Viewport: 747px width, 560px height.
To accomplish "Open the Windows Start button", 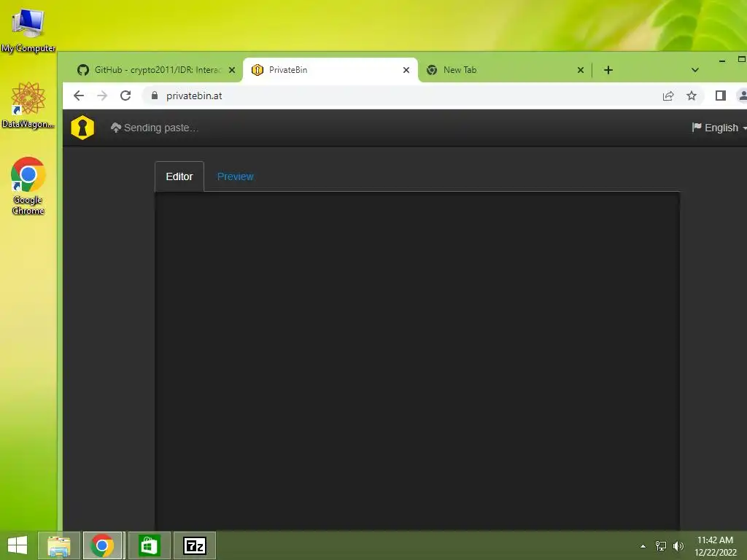I will (18, 545).
